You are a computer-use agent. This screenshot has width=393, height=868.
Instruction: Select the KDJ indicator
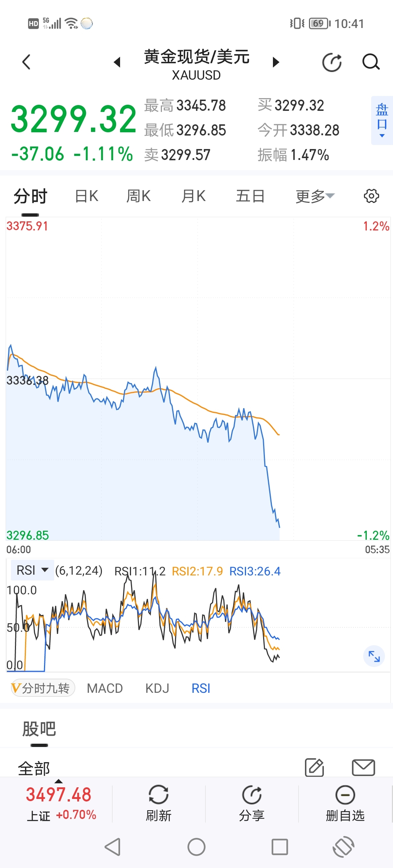(157, 688)
